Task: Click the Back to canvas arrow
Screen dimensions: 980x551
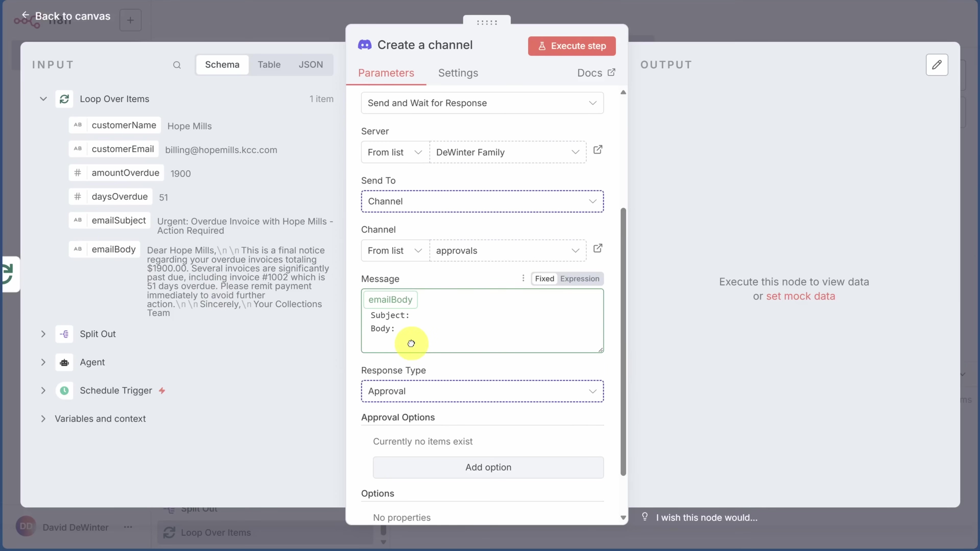Action: (x=25, y=15)
